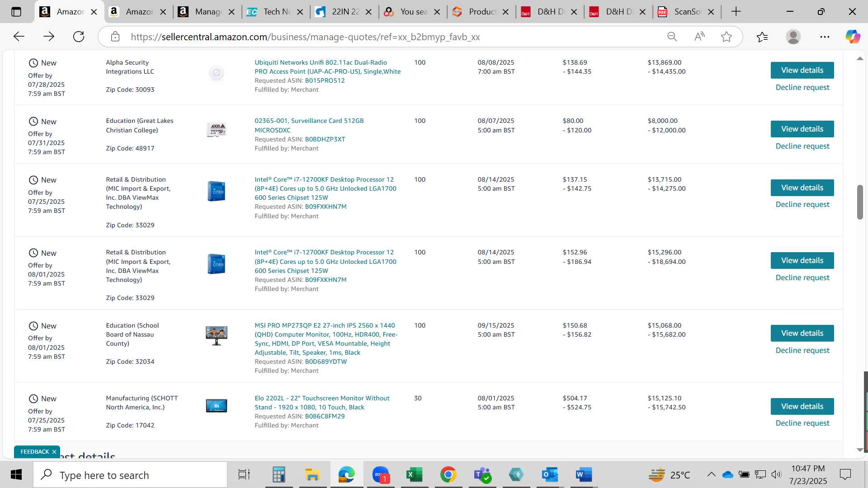Image resolution: width=868 pixels, height=488 pixels.
Task: Open the weather widget showing 25°C
Action: [670, 475]
